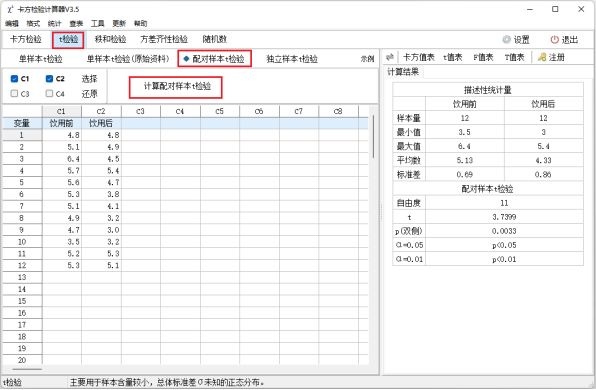Image resolution: width=596 pixels, height=390 pixels.
Task: Click the C3 column header
Action: pyautogui.click(x=141, y=111)
